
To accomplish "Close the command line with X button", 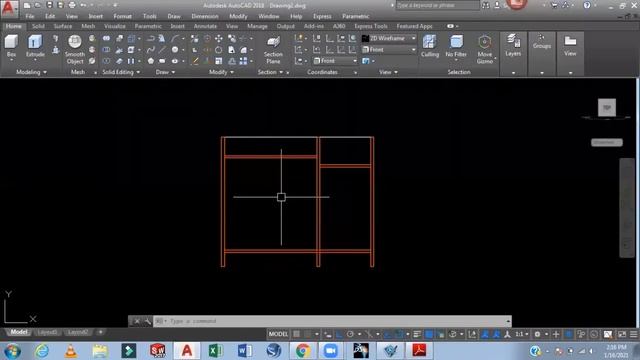I will 137,321.
